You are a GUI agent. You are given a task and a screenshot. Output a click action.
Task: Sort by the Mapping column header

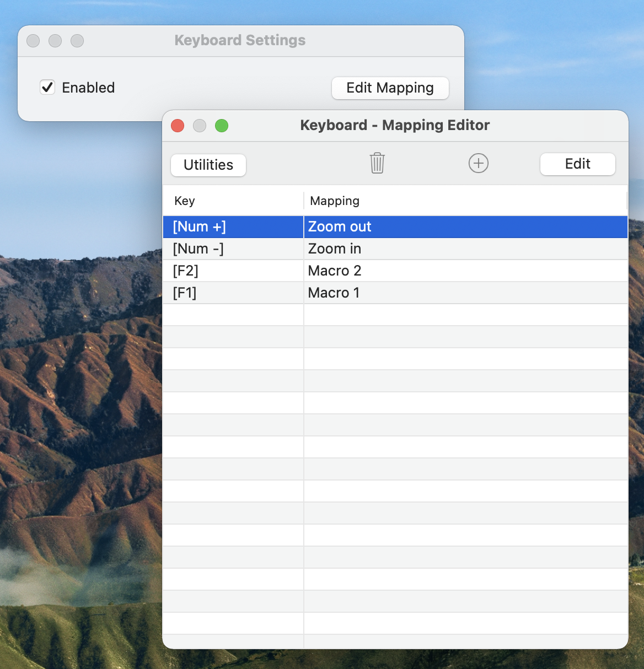click(x=466, y=201)
